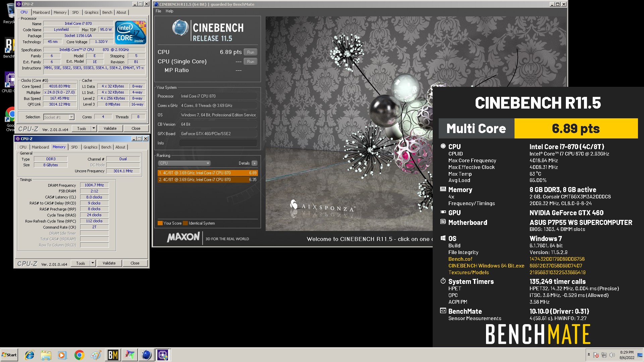Image resolution: width=644 pixels, height=362 pixels.
Task: Open Graphics tab in top CPU-Z window
Action: click(92, 12)
